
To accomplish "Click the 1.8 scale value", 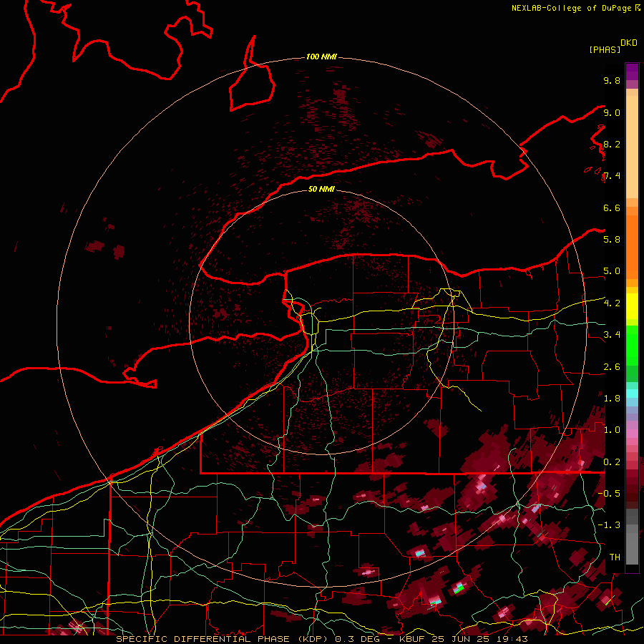I will pyautogui.click(x=612, y=399).
